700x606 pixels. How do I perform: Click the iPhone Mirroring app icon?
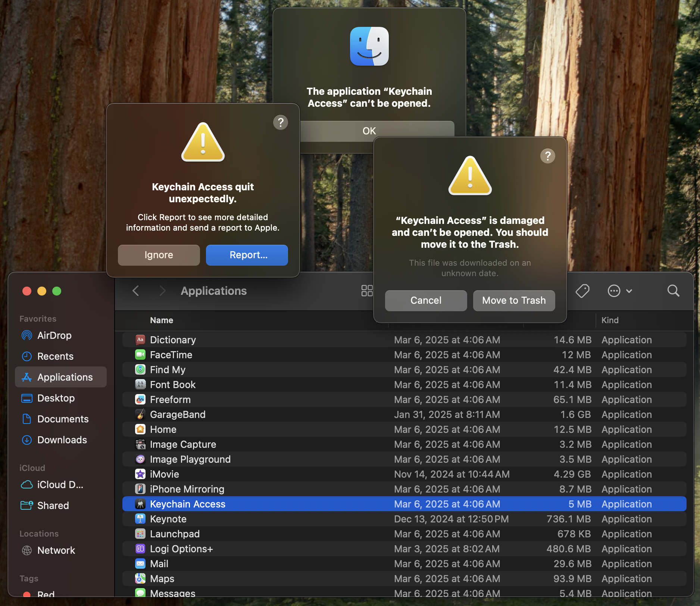tap(140, 489)
